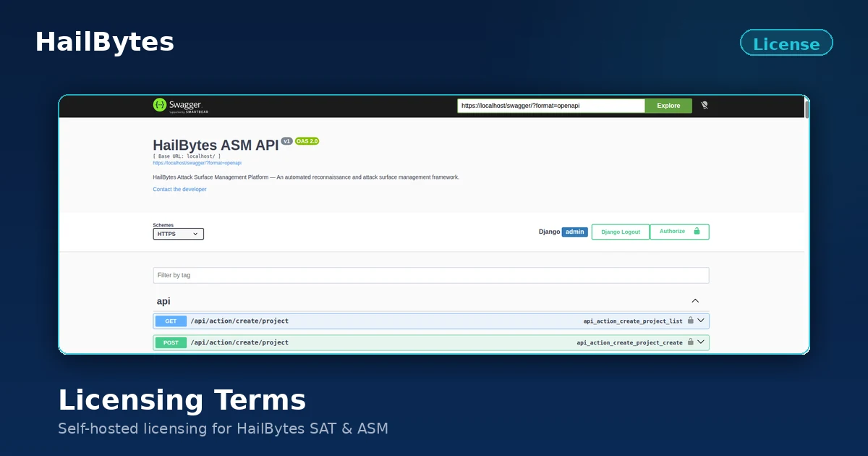
Task: Click api_action_create_project_create operation id
Action: coord(629,343)
